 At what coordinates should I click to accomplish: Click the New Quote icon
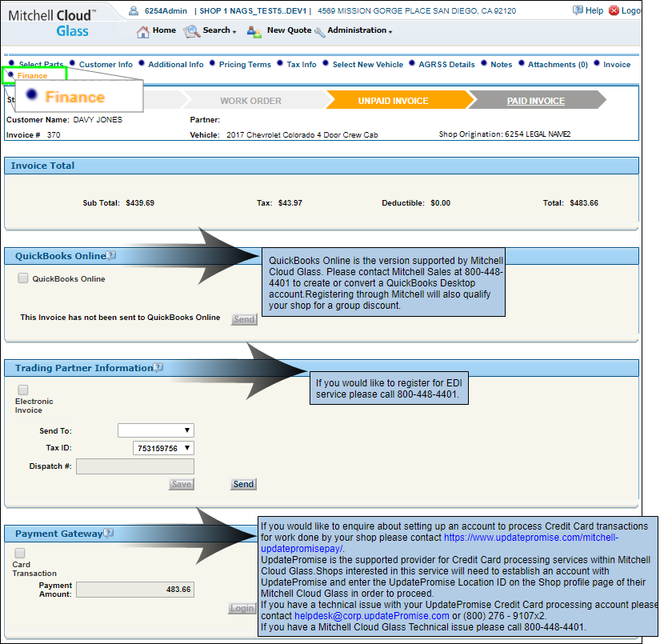(x=254, y=32)
